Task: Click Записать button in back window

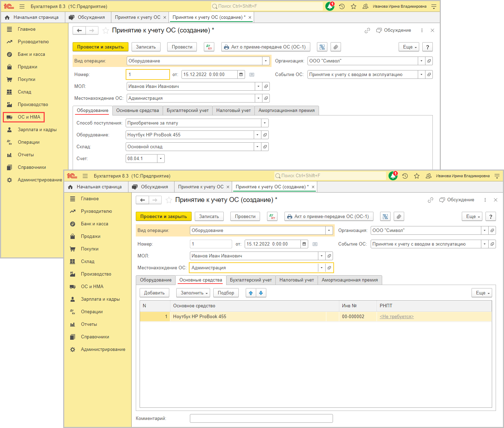Action: (x=146, y=47)
